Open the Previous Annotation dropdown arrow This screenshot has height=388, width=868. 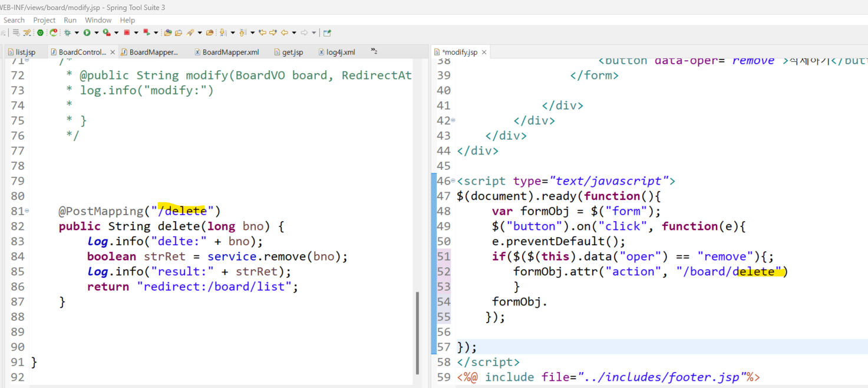tap(253, 33)
